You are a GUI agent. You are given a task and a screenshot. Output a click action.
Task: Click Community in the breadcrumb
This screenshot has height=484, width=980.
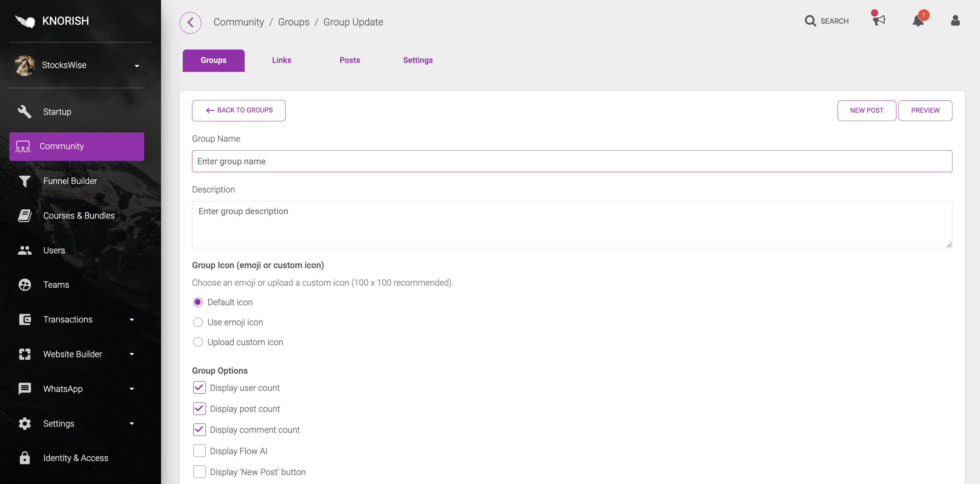point(238,22)
